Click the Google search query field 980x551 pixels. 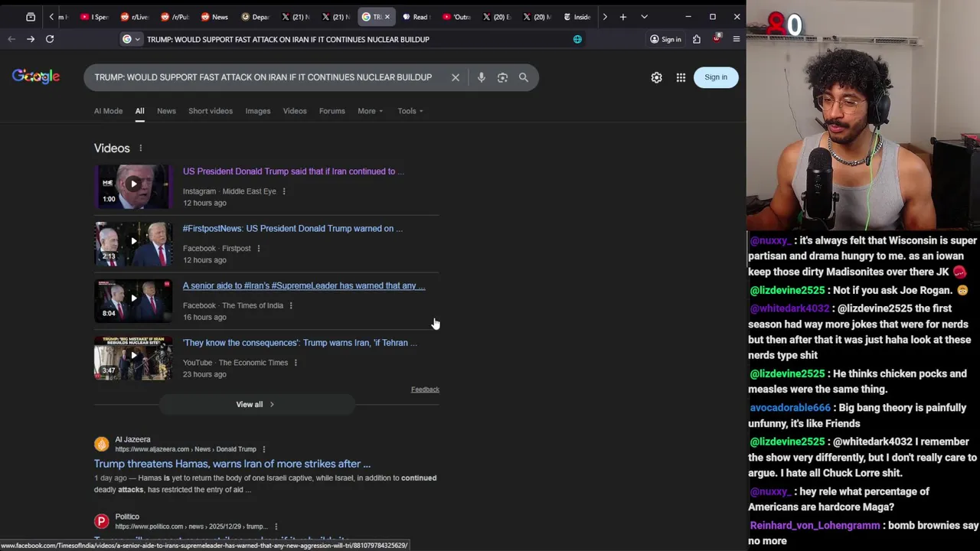point(263,77)
